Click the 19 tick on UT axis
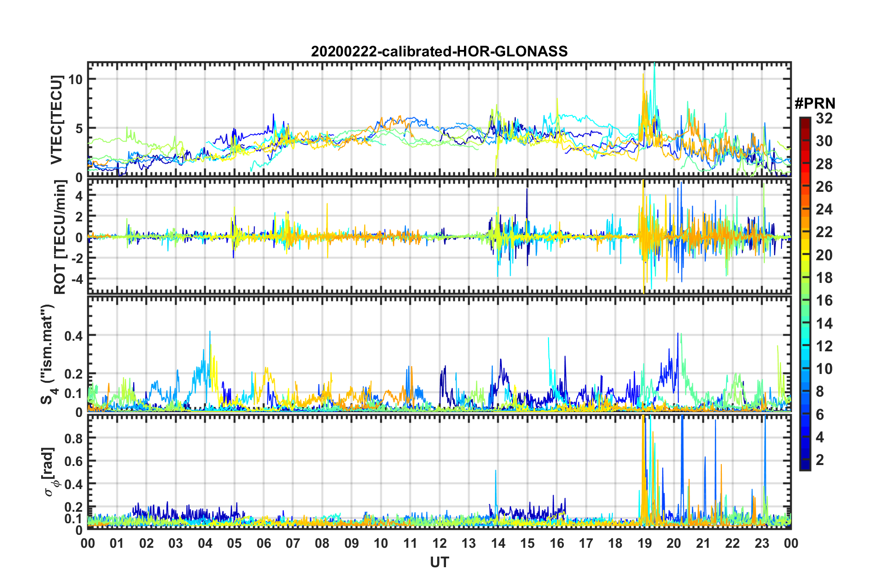Image resolution: width=879 pixels, height=588 pixels. 645,543
